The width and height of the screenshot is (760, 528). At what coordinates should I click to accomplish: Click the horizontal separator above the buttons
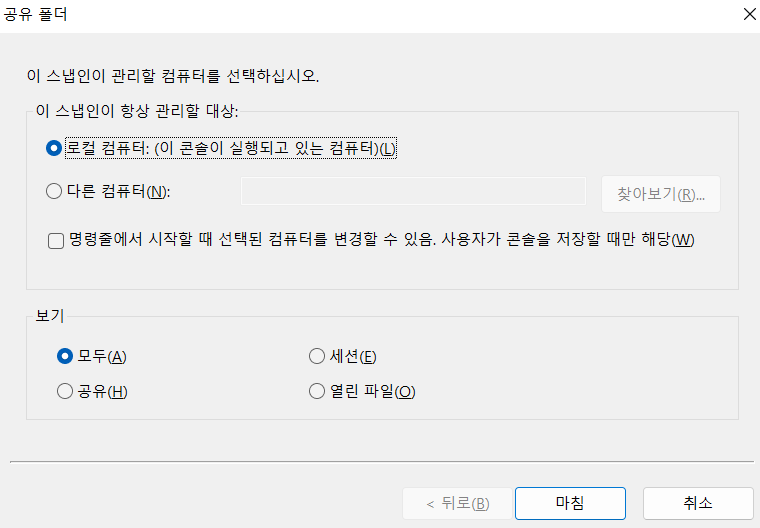[x=380, y=462]
